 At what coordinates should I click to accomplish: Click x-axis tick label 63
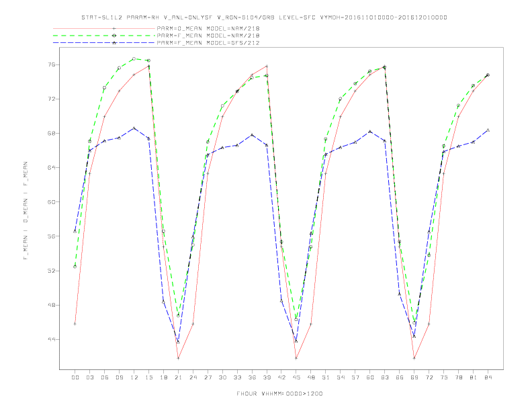385,377
